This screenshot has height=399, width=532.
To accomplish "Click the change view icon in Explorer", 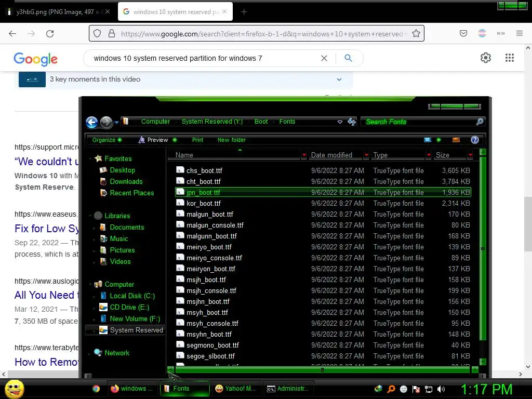I will coord(428,140).
